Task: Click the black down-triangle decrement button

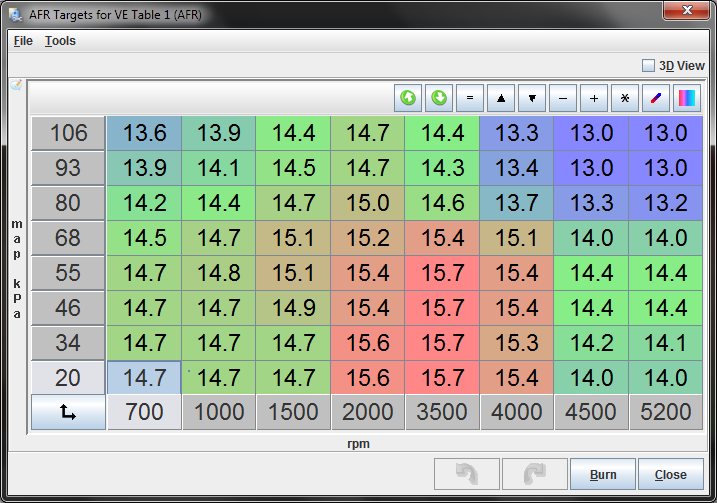Action: [x=532, y=98]
